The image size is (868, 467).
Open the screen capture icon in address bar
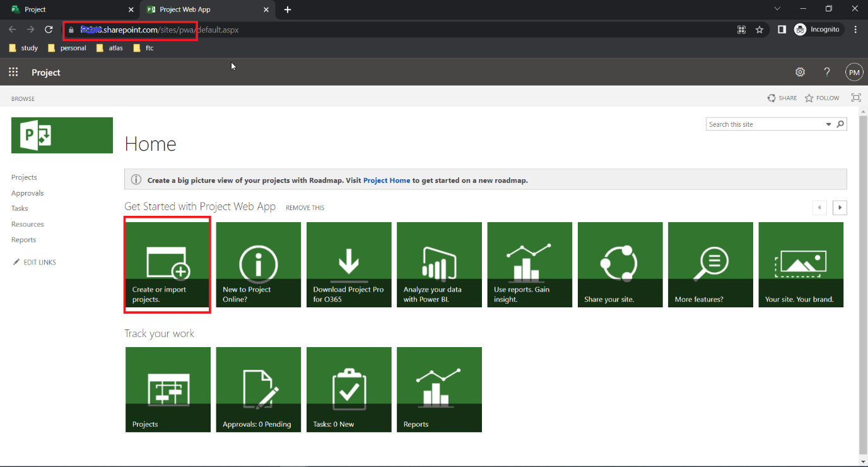coord(742,30)
